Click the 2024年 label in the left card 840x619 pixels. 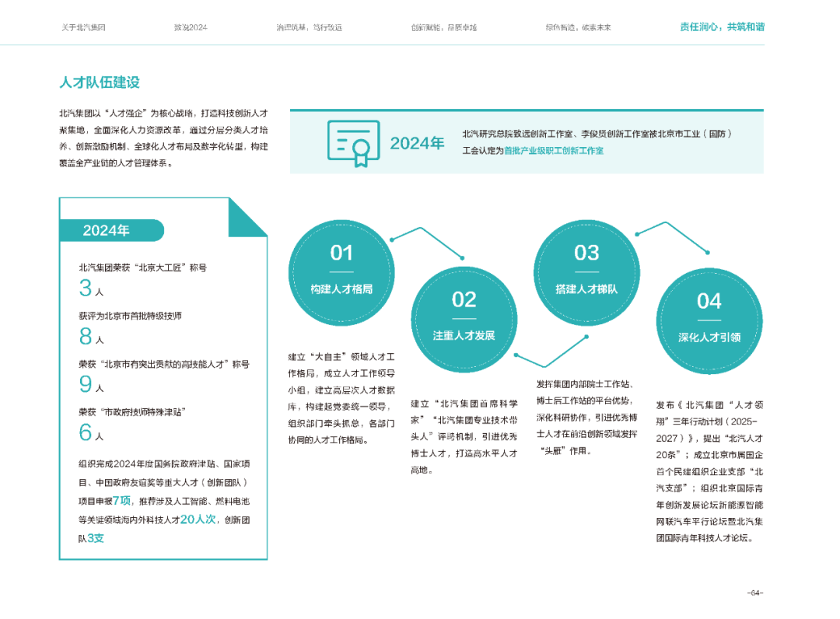(106, 230)
